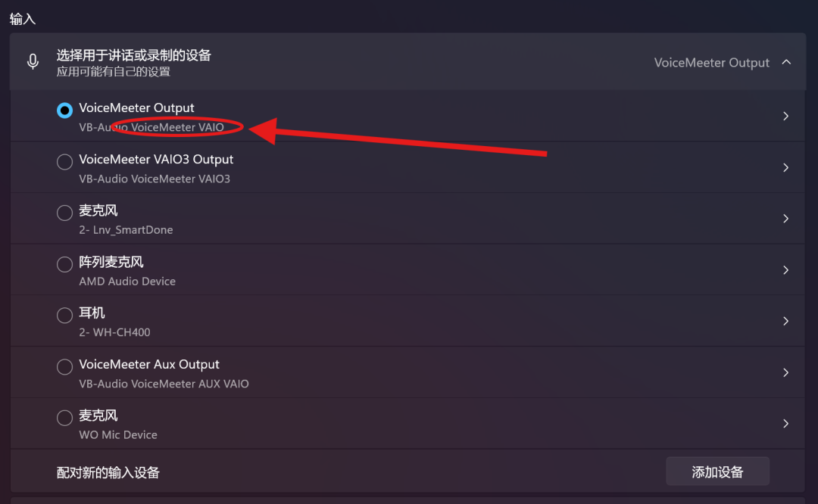This screenshot has width=818, height=504.
Task: Open VoiceMeeter Output properties arrow
Action: point(786,117)
